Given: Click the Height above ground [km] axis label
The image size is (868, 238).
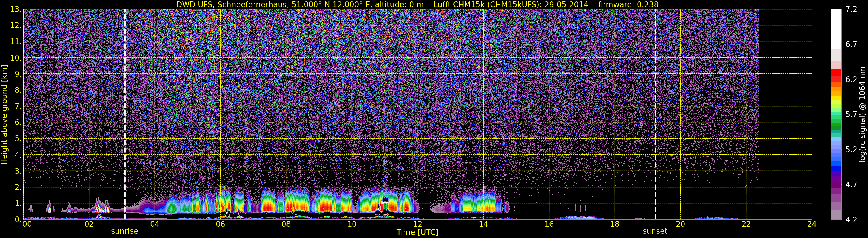Looking at the screenshot, I should coord(4,114).
